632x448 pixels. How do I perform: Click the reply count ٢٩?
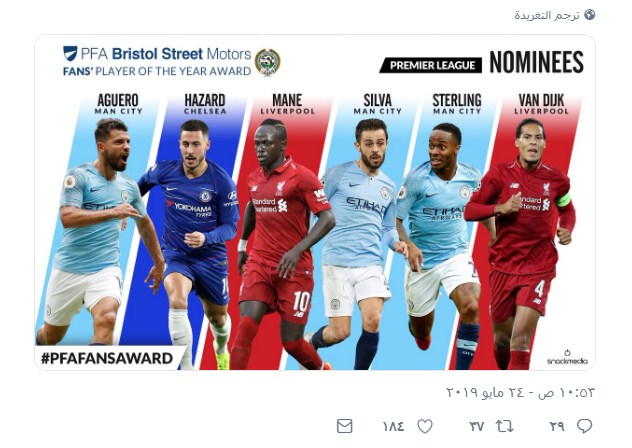[x=557, y=426]
